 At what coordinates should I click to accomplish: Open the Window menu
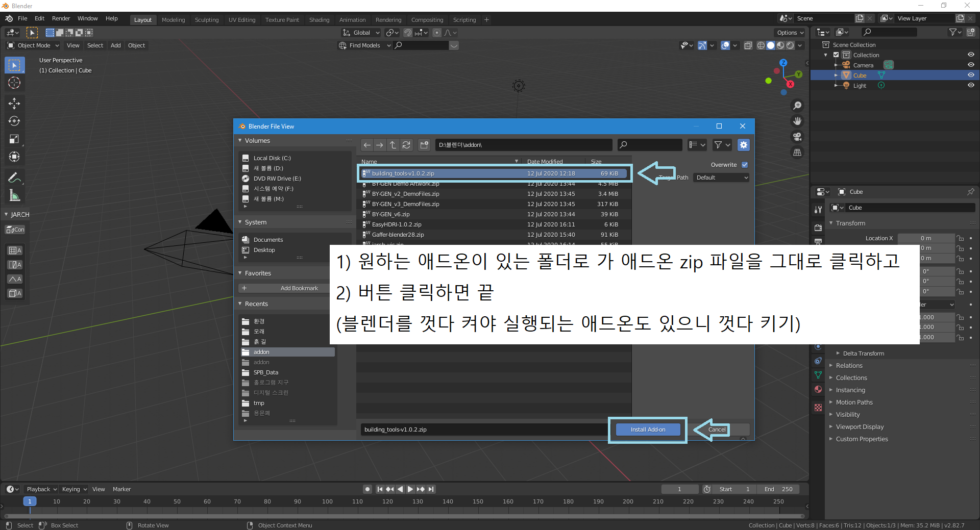pos(87,18)
